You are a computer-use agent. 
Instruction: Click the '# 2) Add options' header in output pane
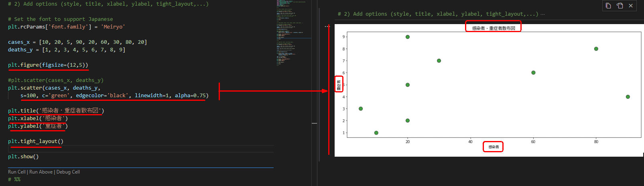438,14
